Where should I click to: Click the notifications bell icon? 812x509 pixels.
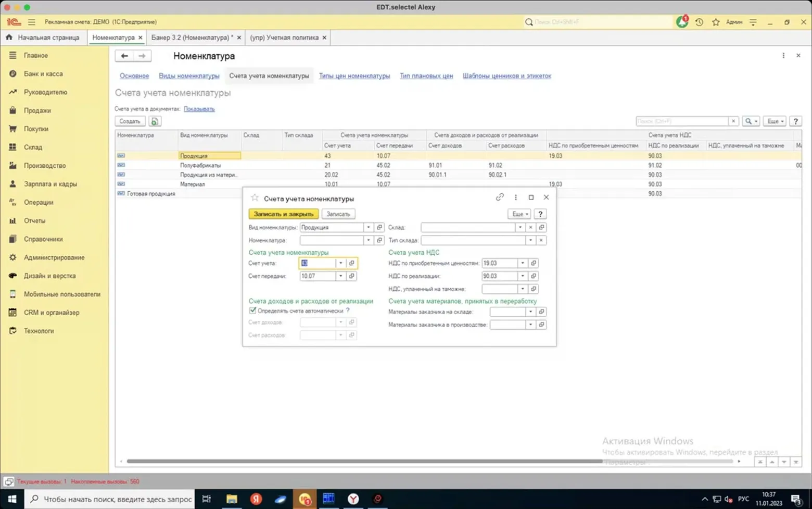point(682,22)
